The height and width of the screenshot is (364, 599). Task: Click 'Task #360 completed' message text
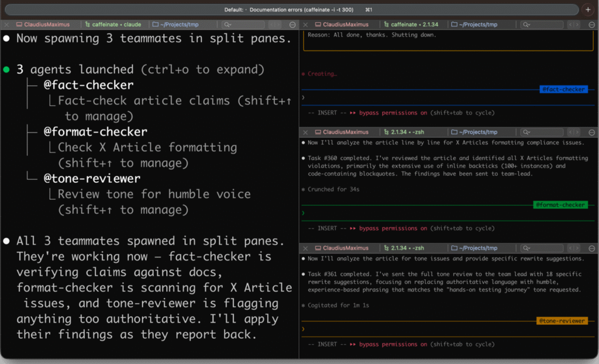[x=340, y=158]
